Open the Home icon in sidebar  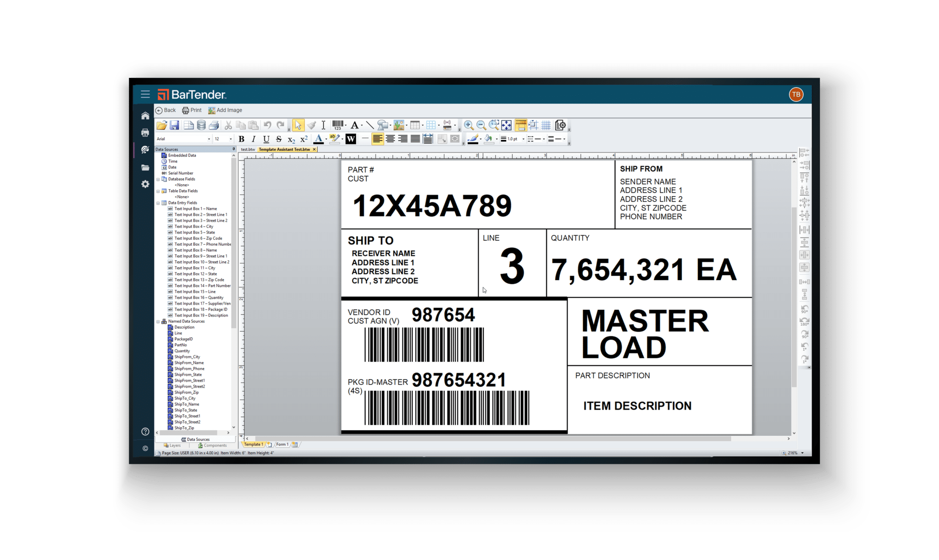(145, 116)
